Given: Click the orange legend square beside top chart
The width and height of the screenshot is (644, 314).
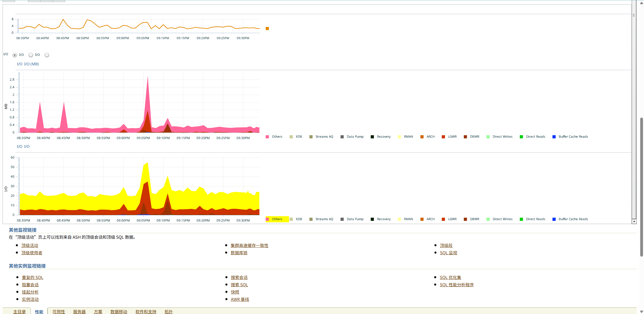Looking at the screenshot, I should tap(267, 28).
